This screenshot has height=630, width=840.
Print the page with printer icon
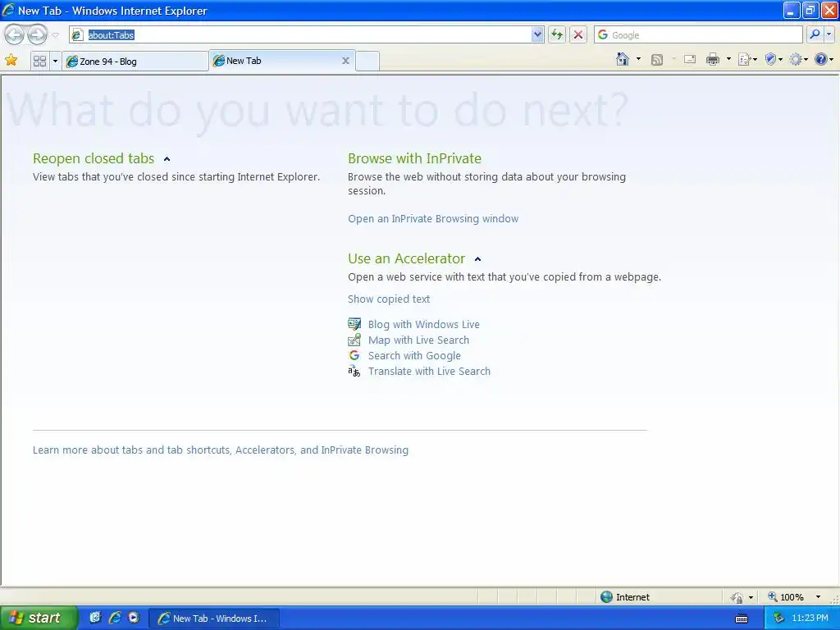coord(713,59)
